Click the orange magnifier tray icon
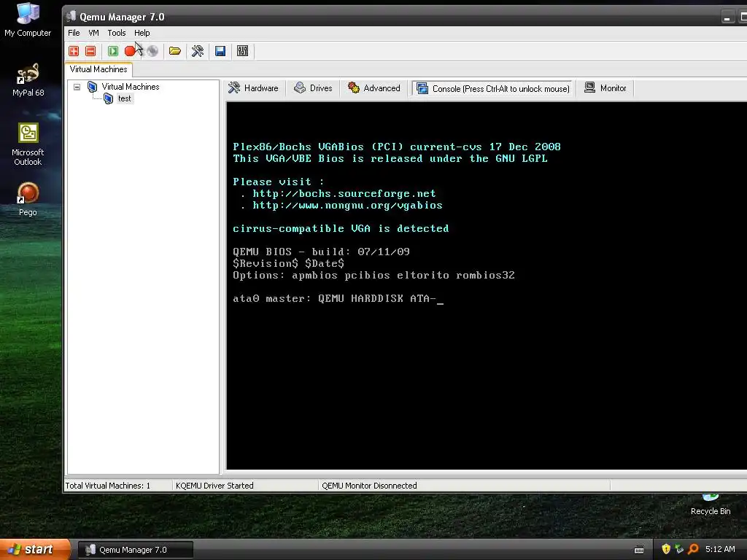This screenshot has width=747, height=560. (693, 549)
